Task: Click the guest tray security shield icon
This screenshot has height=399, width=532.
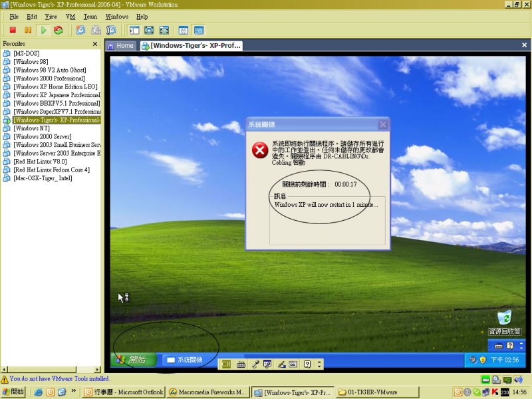Action: (x=483, y=360)
